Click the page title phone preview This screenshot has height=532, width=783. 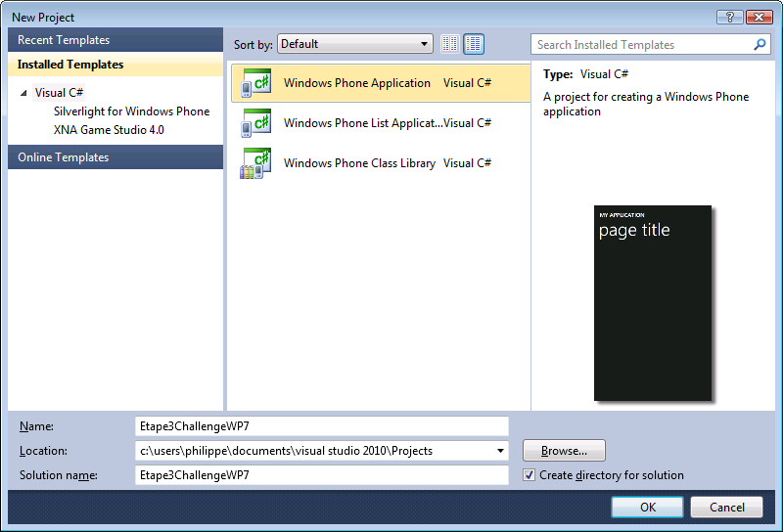coord(653,303)
